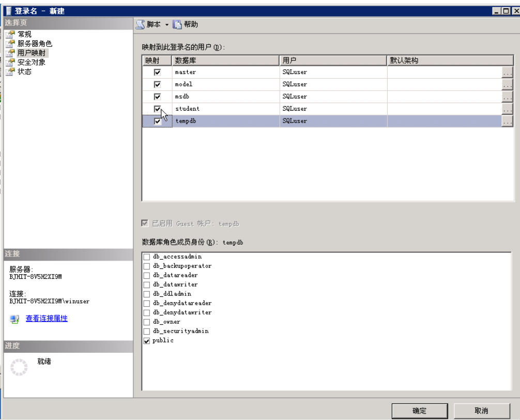Click the window title bar icon
Image resolution: width=520 pixels, height=420 pixels.
[x=9, y=11]
